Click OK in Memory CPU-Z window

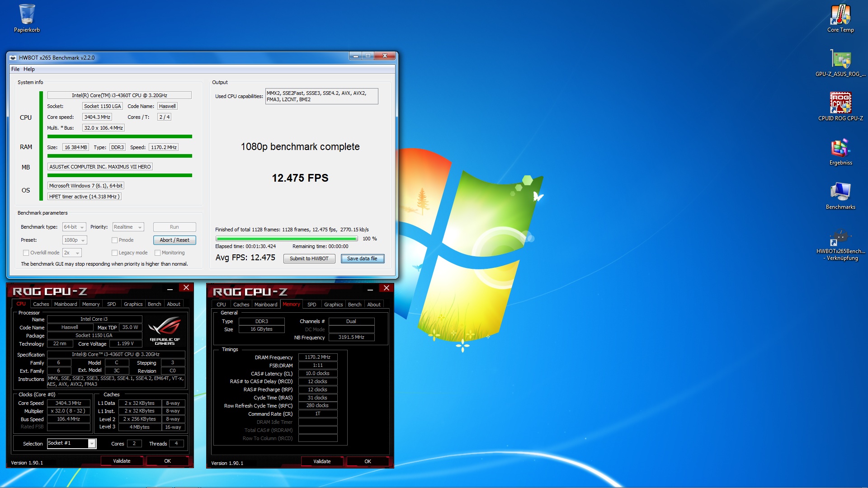(368, 461)
